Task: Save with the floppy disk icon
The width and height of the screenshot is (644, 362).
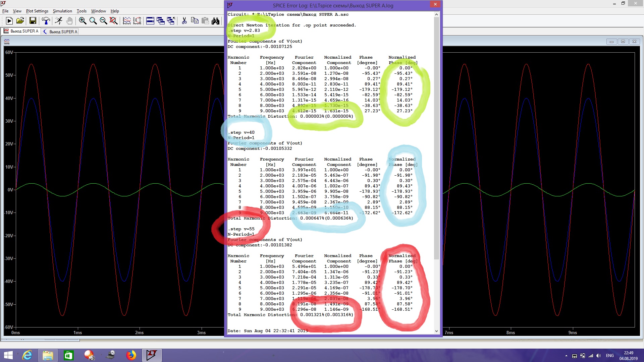Action: 33,21
